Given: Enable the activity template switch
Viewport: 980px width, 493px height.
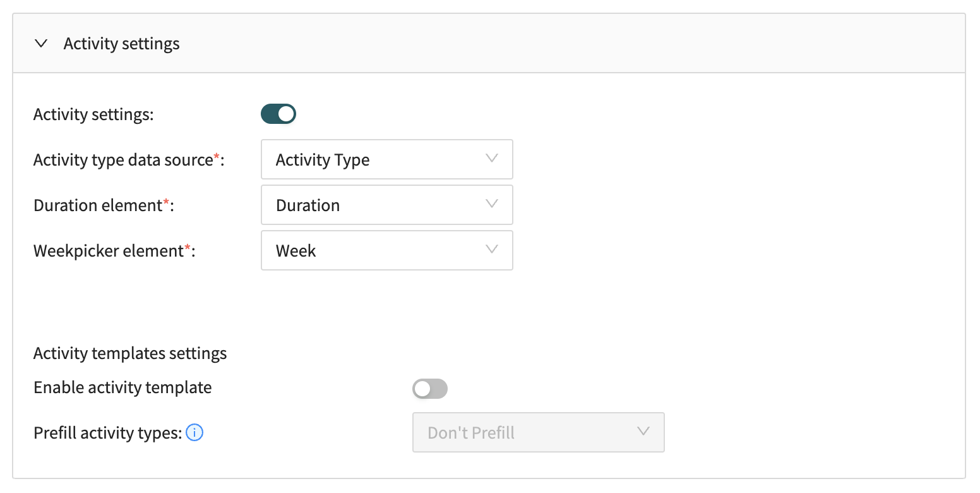Looking at the screenshot, I should click(x=430, y=389).
